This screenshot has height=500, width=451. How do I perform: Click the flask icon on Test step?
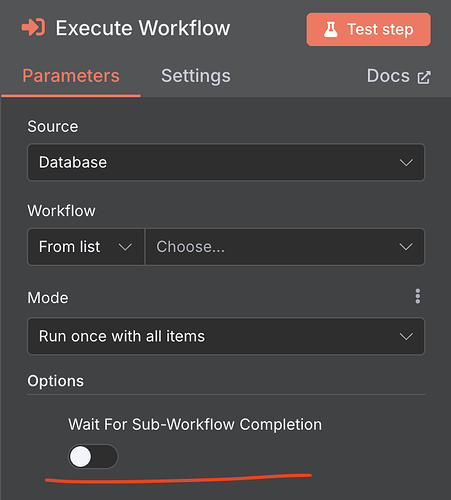331,29
